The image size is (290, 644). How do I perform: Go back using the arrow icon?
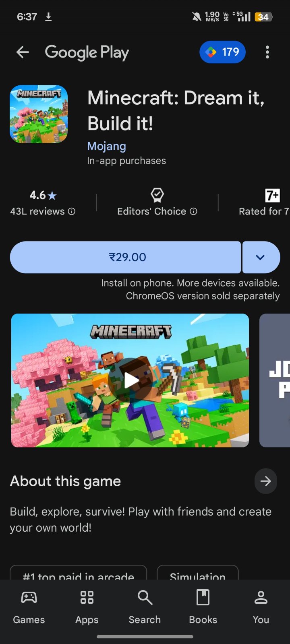(23, 52)
